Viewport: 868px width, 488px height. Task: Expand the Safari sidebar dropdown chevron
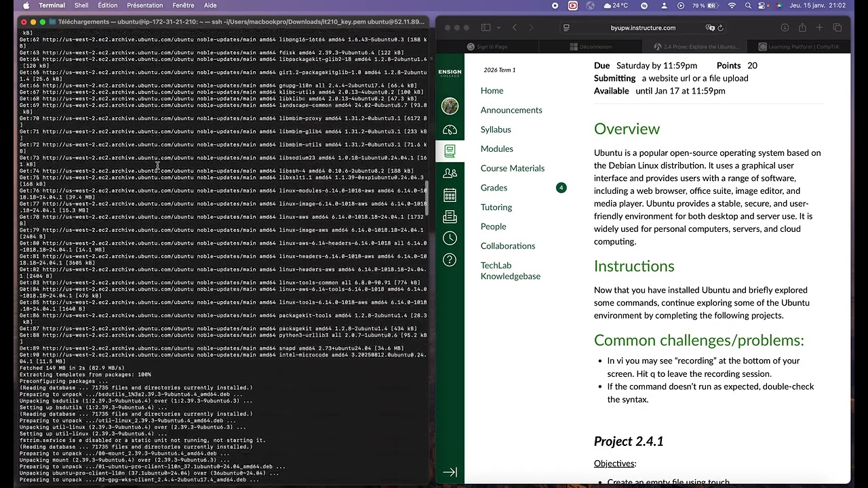(497, 28)
